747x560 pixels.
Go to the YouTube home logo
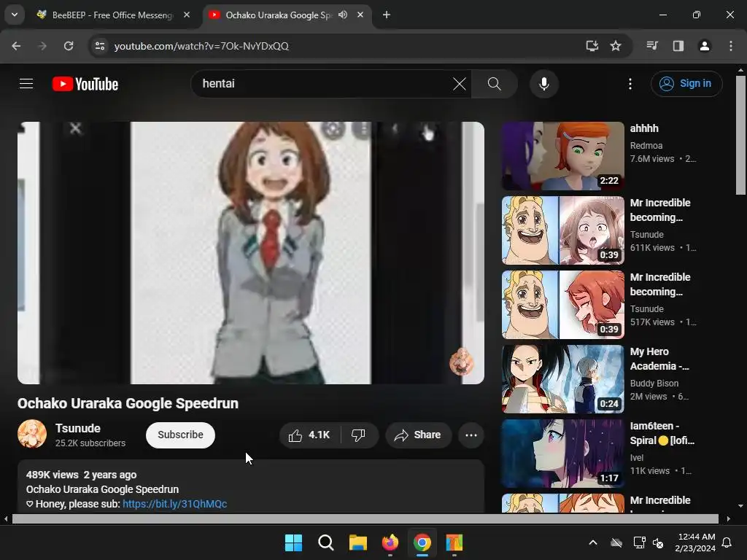(x=85, y=84)
